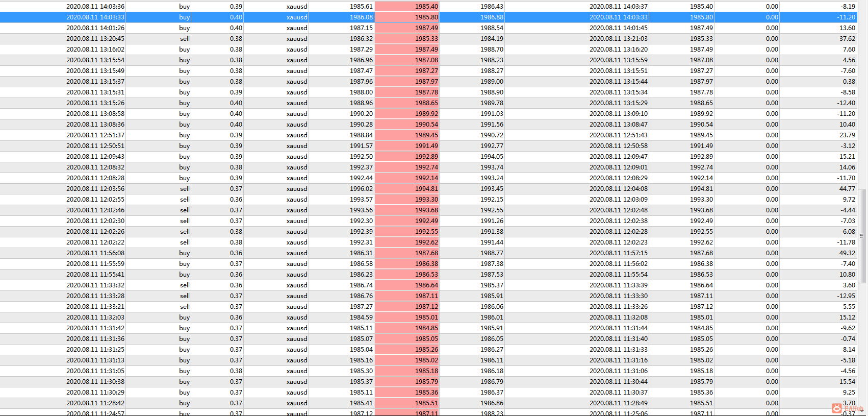Click close time 2020.08.11 13:09:10

(619, 114)
